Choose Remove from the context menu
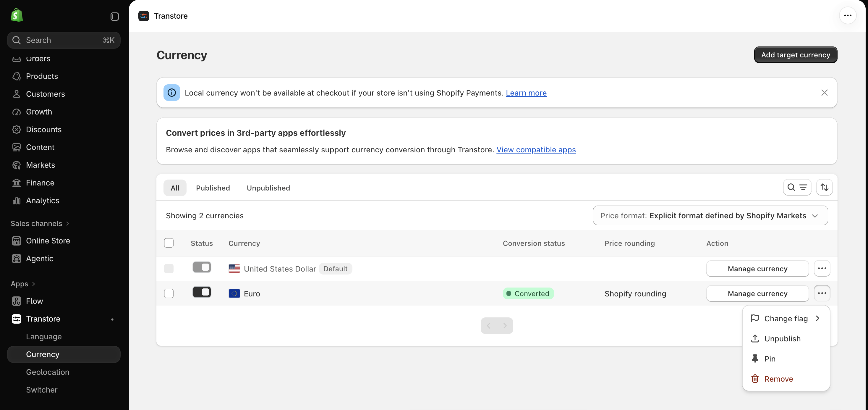The height and width of the screenshot is (410, 868). [786, 379]
